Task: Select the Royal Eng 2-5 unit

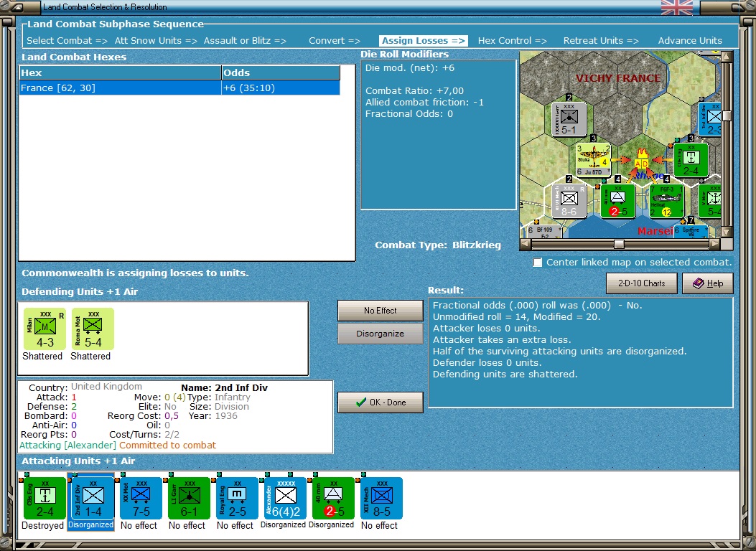Action: point(237,498)
